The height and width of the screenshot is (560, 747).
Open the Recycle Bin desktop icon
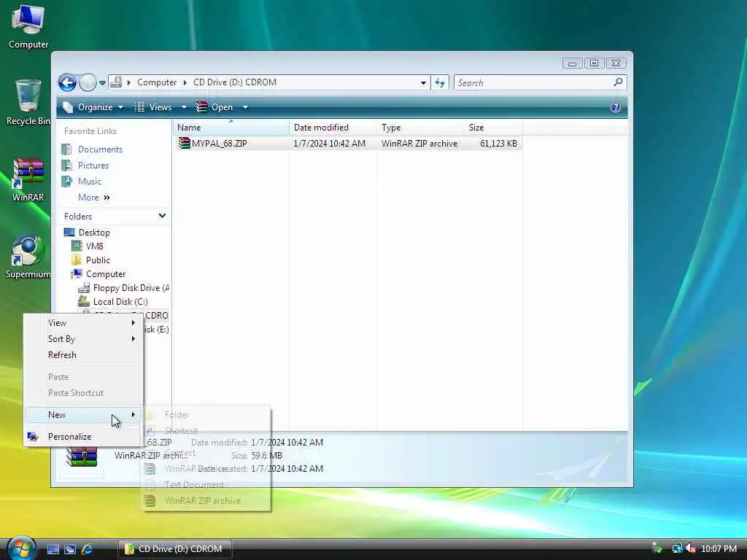click(x=28, y=102)
